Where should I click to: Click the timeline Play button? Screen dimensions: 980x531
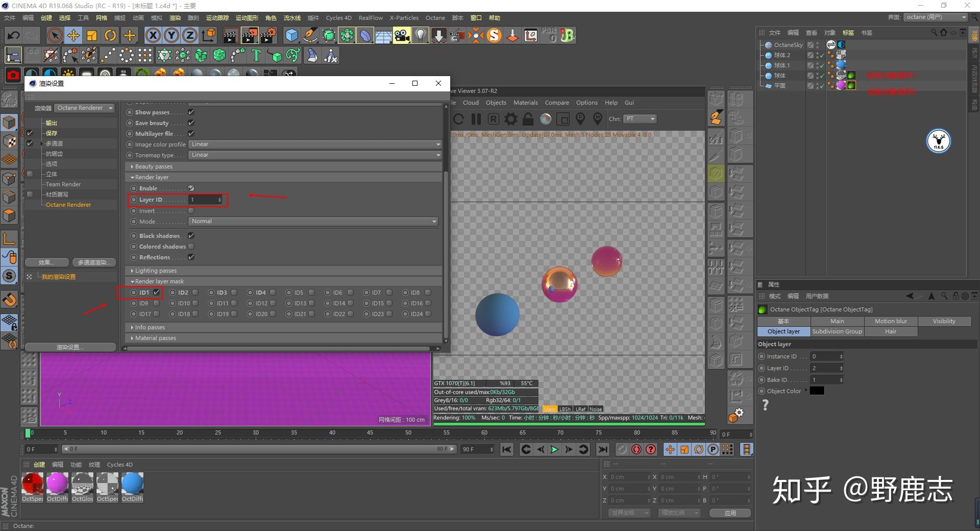554,449
